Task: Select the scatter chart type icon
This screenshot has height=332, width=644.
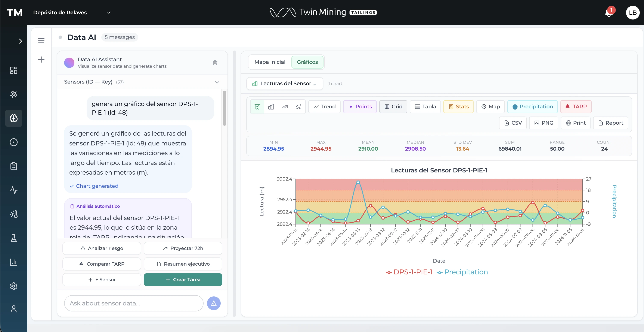Action: (x=298, y=107)
